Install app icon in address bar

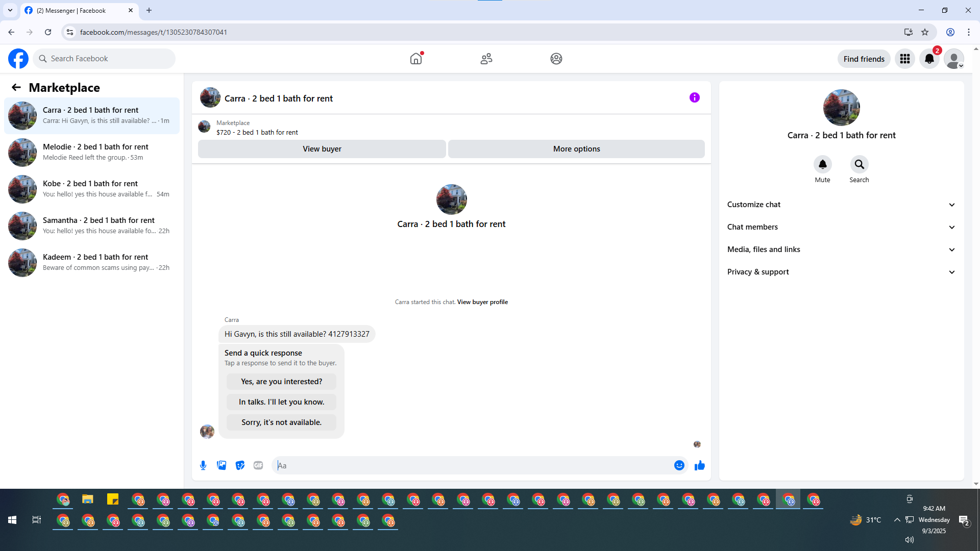point(908,32)
